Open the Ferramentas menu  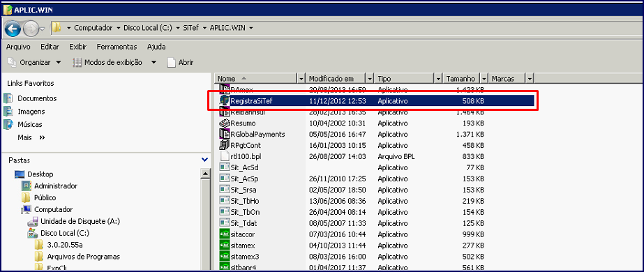(x=117, y=47)
